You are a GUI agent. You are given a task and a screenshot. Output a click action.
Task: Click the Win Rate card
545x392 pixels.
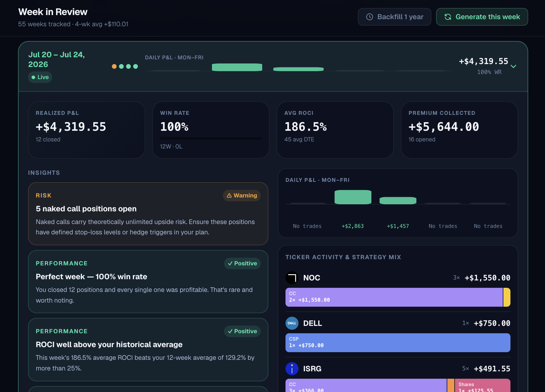[x=211, y=130]
